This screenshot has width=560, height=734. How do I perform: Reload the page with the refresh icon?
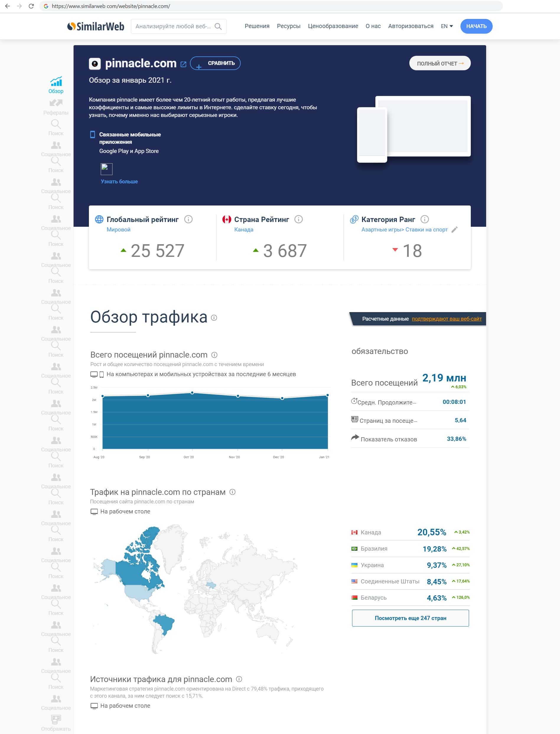point(31,6)
